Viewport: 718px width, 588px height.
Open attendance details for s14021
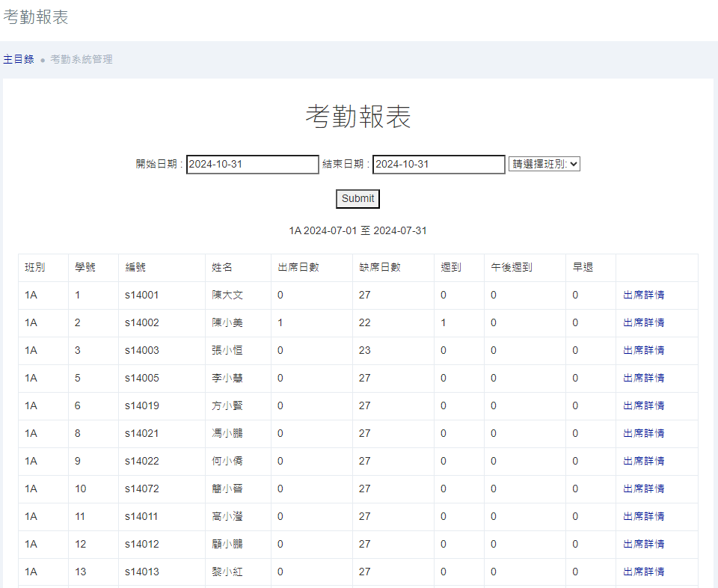tap(643, 433)
